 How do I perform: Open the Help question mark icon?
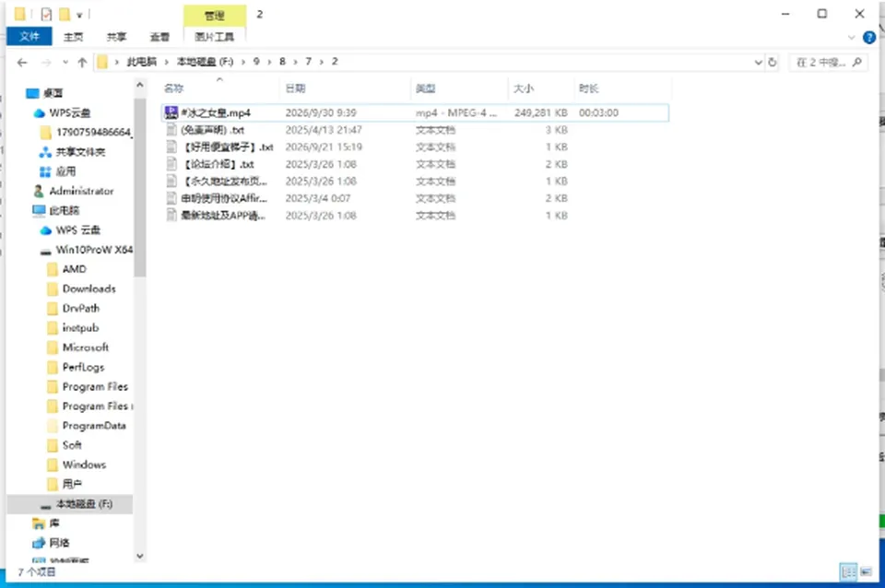click(869, 38)
